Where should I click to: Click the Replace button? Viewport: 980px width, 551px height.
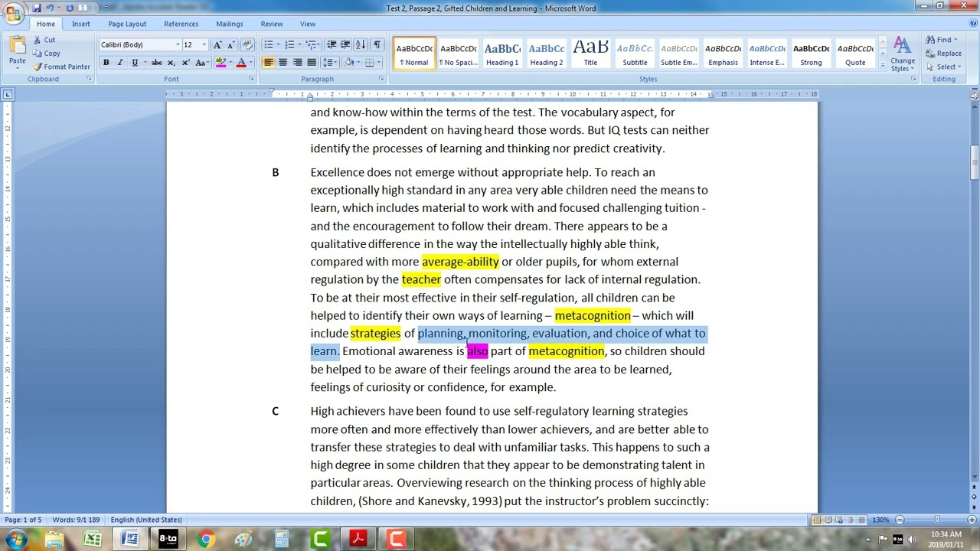pyautogui.click(x=943, y=54)
